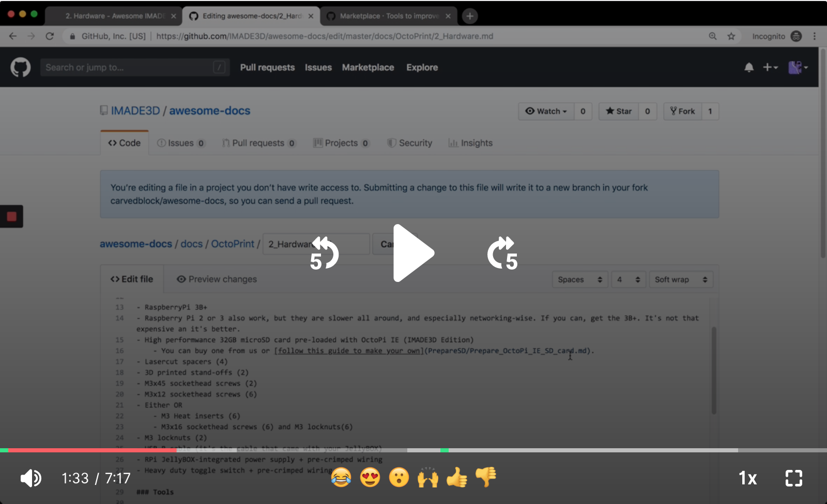React with thumbs up emoji
Viewport: 827px width, 504px height.
(x=457, y=477)
